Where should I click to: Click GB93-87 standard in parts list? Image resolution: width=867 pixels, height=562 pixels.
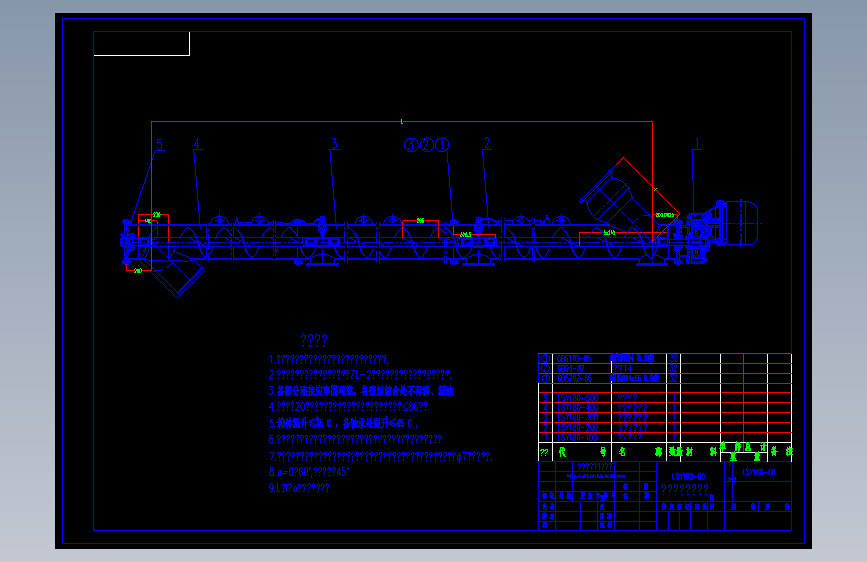coord(571,368)
